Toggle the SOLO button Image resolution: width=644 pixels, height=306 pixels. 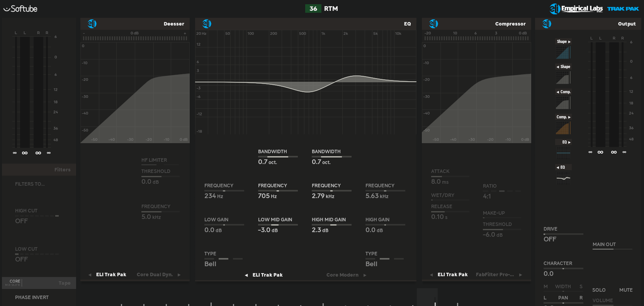(599, 290)
